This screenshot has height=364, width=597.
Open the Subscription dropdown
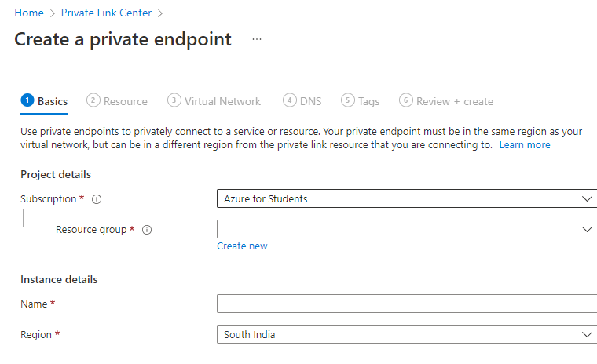pyautogui.click(x=406, y=199)
